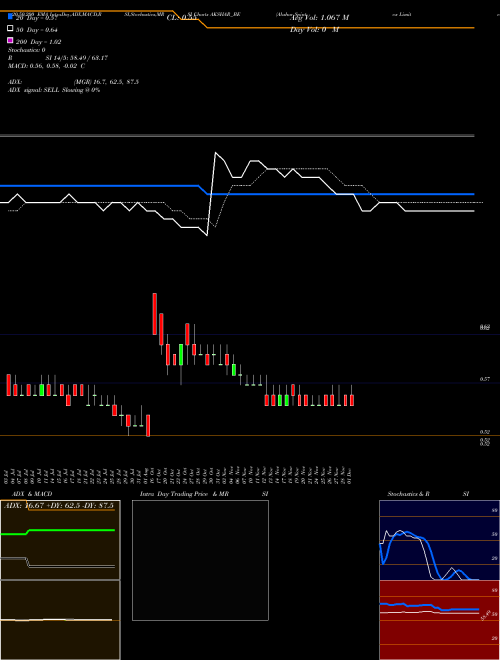Open the empty Intra Day Trading Price panel
Screen dimensions: 500x660
[200, 560]
